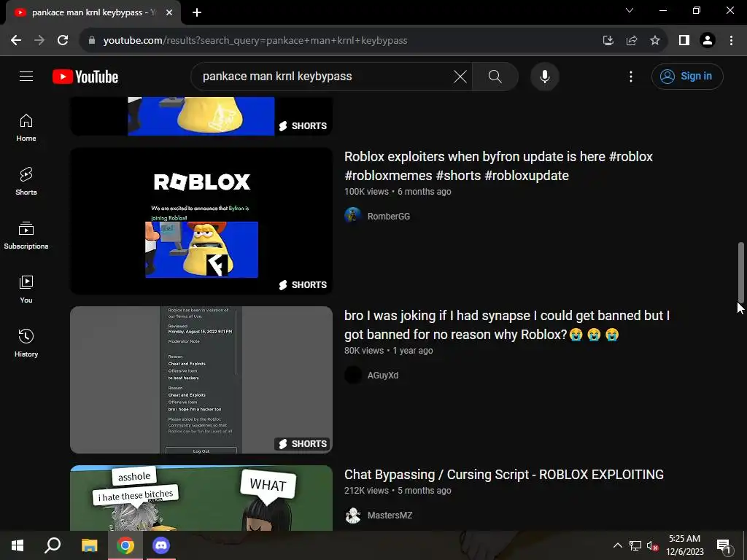Open the Chat Bypassing Cursing Script thumbnail
This screenshot has height=560, width=747.
tap(201, 498)
